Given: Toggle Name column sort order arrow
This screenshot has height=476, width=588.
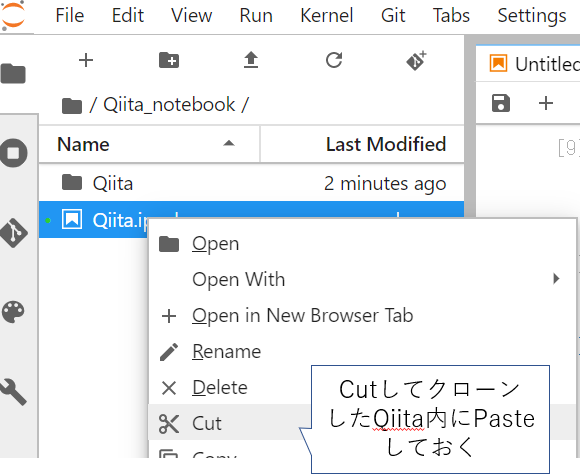Looking at the screenshot, I should coord(229,143).
